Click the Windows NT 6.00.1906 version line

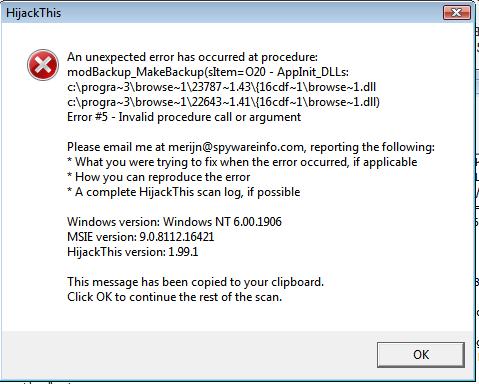coord(174,222)
